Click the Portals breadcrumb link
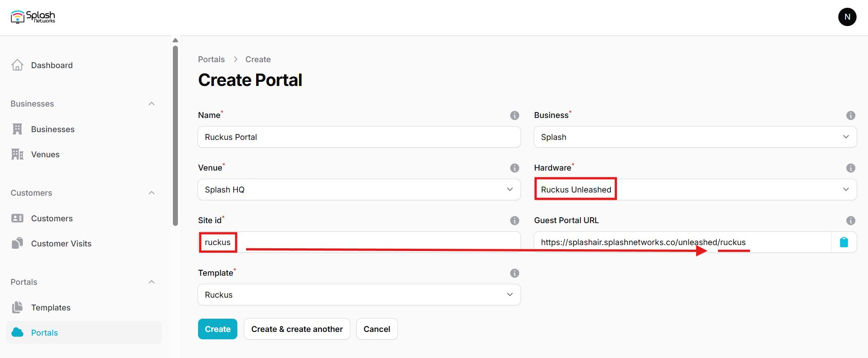This screenshot has width=868, height=358. tap(211, 59)
